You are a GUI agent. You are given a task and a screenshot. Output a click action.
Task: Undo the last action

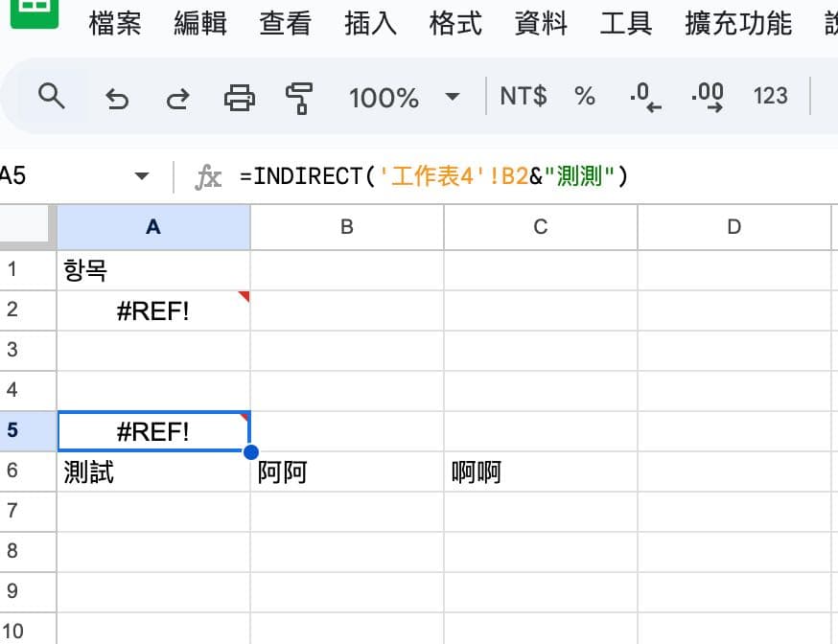pos(117,99)
